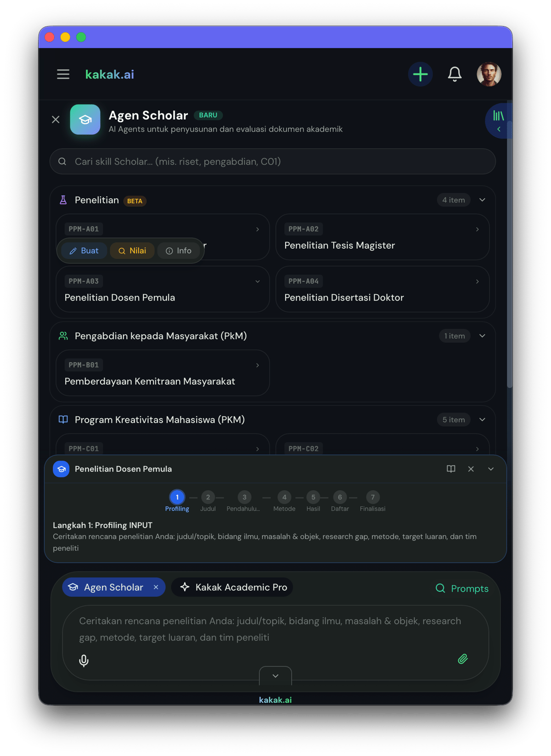Click the green plus new chat button
The width and height of the screenshot is (551, 756).
pos(420,74)
